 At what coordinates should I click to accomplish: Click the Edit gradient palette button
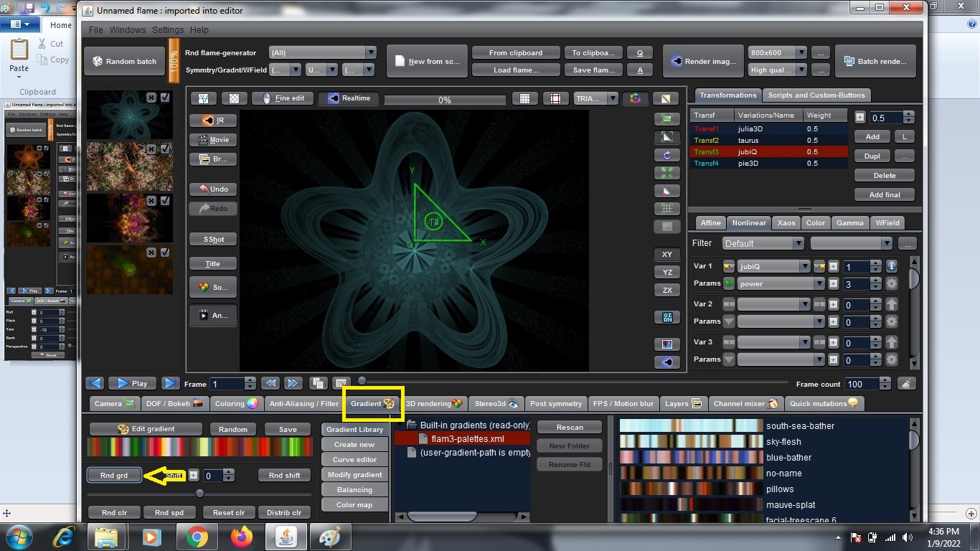[x=146, y=429]
